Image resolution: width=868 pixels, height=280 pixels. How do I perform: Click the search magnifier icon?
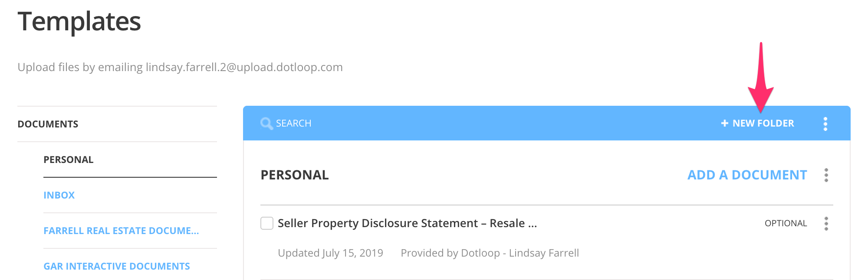pos(267,123)
